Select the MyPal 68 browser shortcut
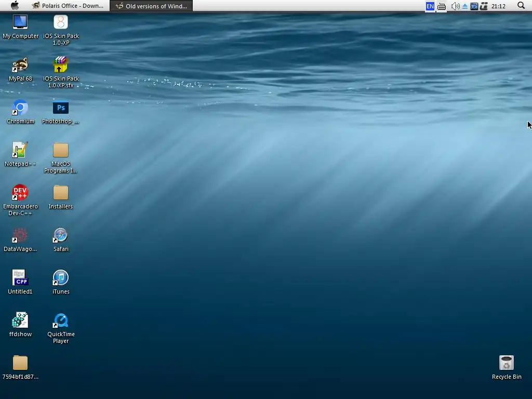The image size is (532, 399). pyautogui.click(x=20, y=70)
